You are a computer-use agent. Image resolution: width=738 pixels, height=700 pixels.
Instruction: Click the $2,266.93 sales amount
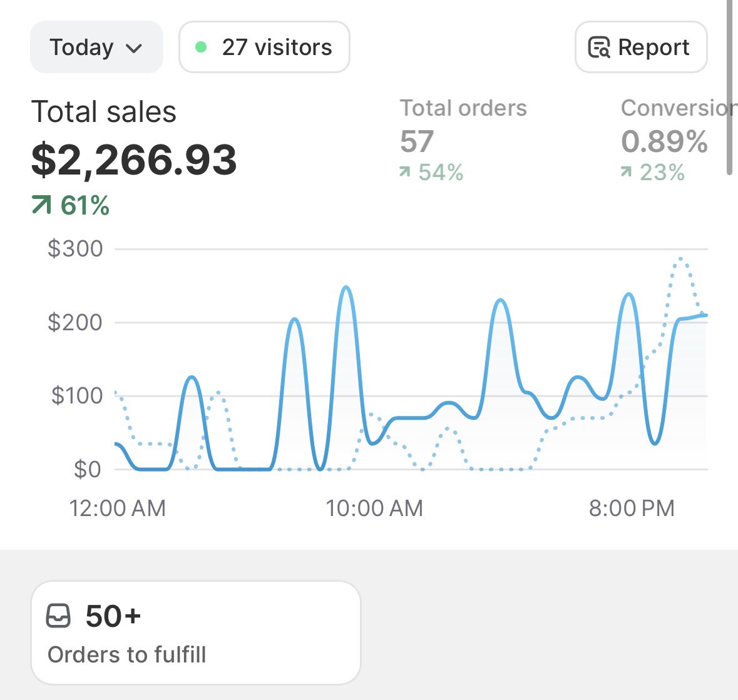click(134, 160)
